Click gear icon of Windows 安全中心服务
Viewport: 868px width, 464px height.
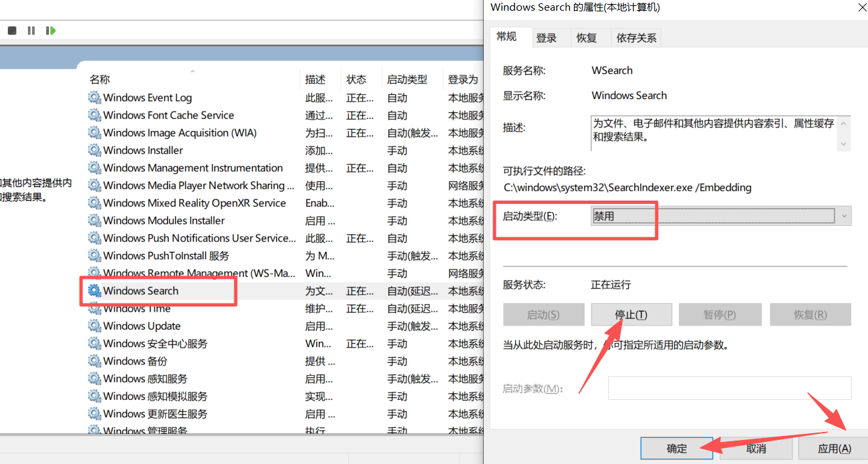[x=94, y=344]
